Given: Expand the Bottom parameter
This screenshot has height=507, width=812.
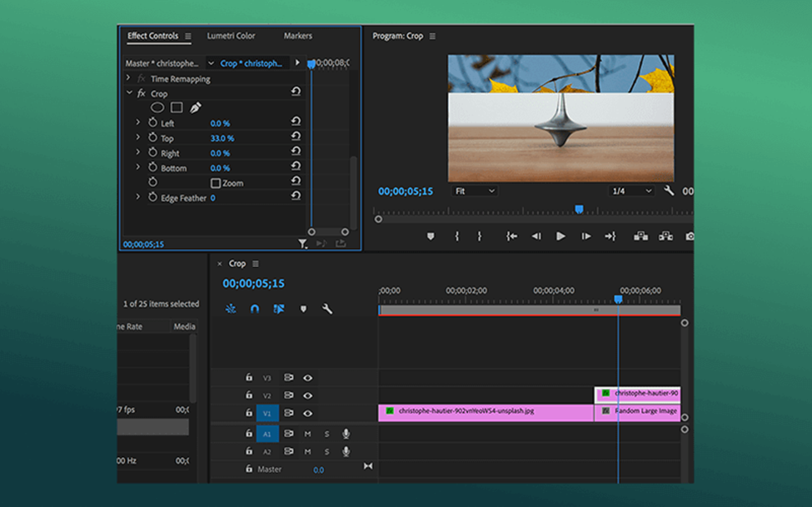Looking at the screenshot, I should click(137, 168).
